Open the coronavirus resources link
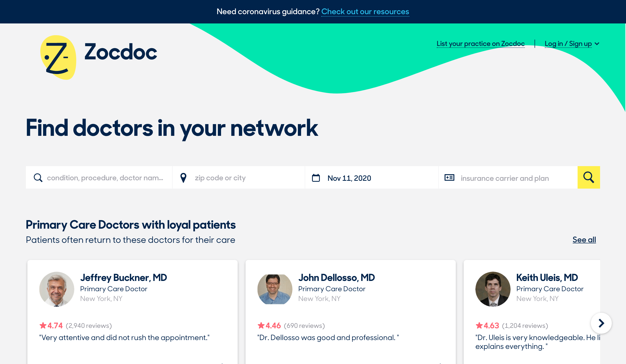This screenshot has width=626, height=364. pos(365,12)
